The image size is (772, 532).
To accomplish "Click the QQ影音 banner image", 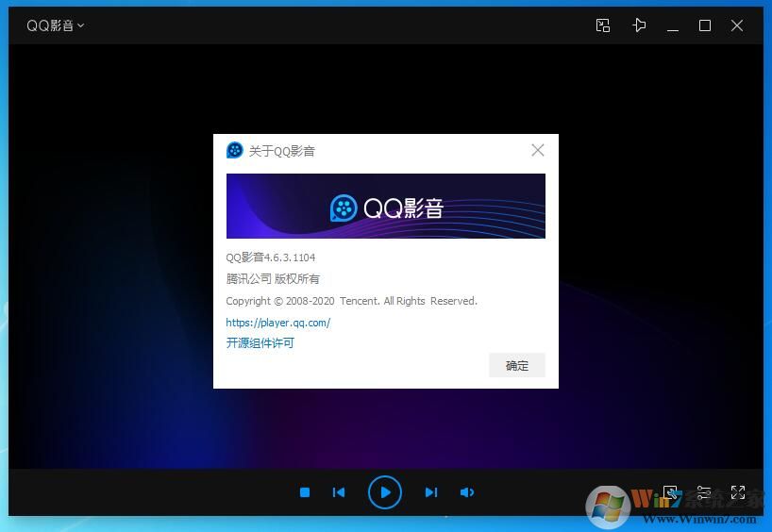I will (385, 206).
